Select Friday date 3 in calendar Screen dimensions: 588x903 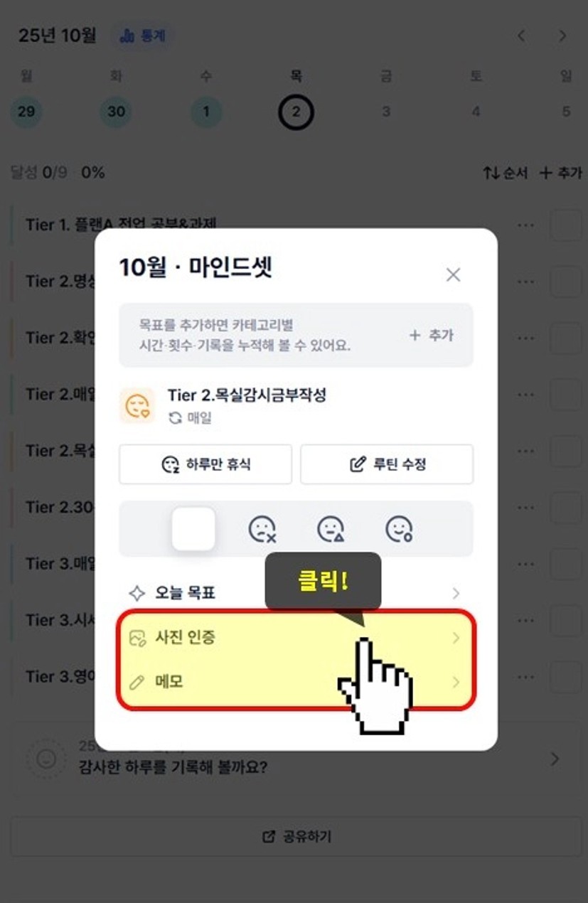(x=386, y=112)
